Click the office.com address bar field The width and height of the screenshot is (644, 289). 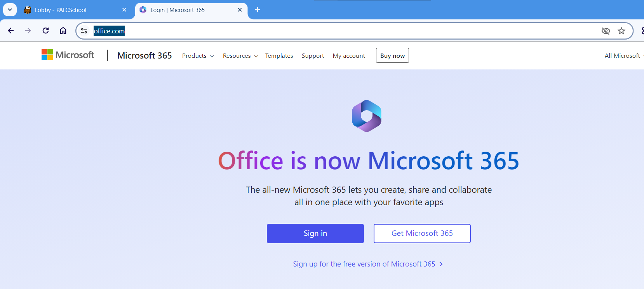[x=311, y=31]
